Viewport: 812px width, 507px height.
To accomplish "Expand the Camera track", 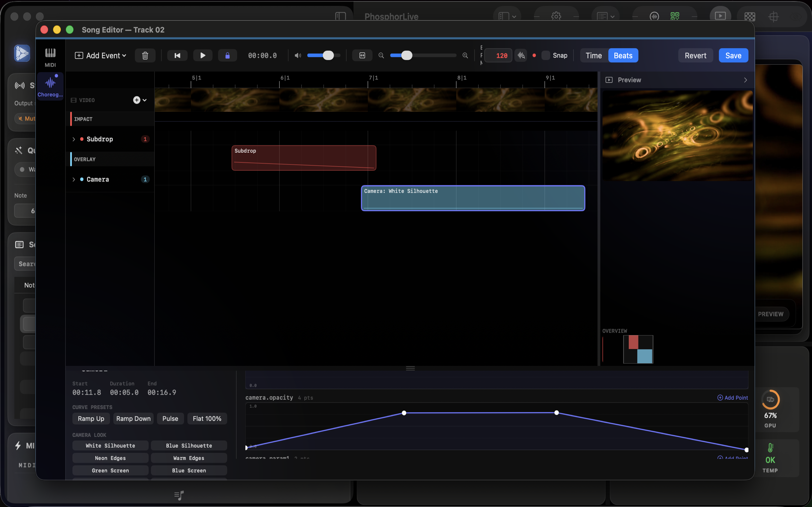I will 74,179.
